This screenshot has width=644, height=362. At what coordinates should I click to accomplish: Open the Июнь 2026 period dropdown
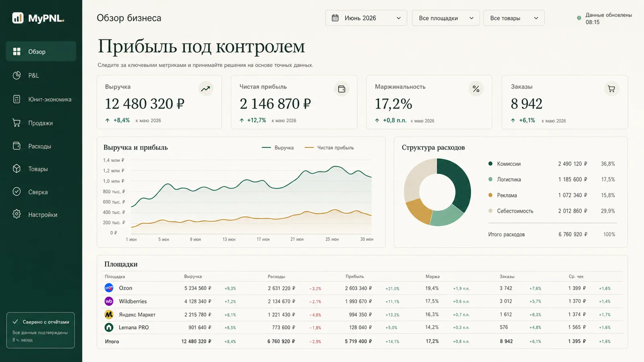pos(366,18)
